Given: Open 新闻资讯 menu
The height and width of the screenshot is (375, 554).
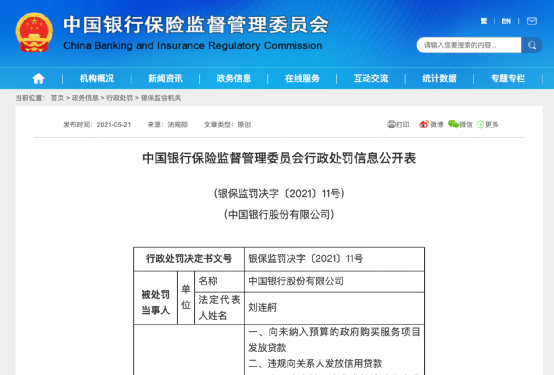Looking at the screenshot, I should click(165, 78).
